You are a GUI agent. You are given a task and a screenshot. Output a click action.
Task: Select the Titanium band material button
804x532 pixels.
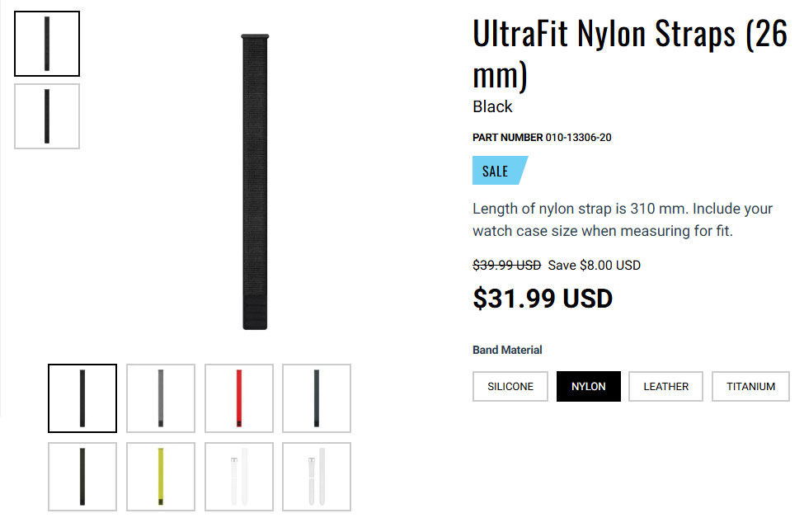pyautogui.click(x=750, y=386)
